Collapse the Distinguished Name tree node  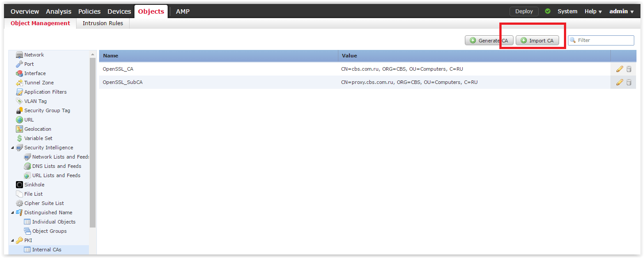[12, 212]
